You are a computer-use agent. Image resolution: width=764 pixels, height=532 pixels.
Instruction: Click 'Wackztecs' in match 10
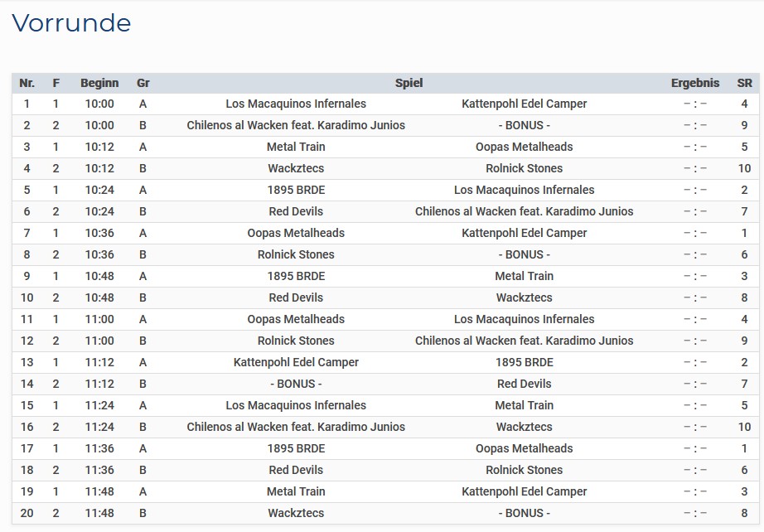525,297
